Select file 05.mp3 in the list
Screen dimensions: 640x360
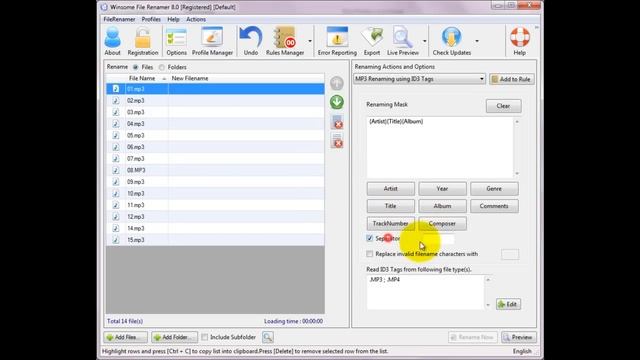coord(215,136)
